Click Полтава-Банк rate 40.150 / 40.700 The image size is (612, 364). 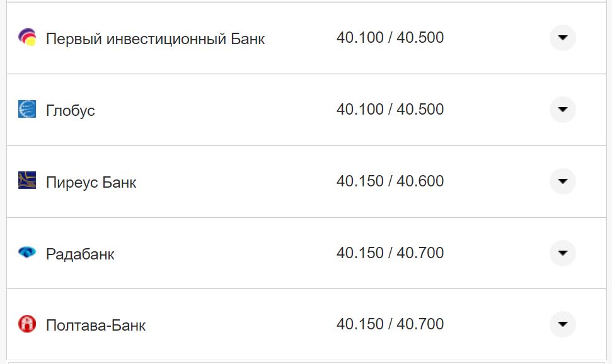pyautogui.click(x=390, y=324)
